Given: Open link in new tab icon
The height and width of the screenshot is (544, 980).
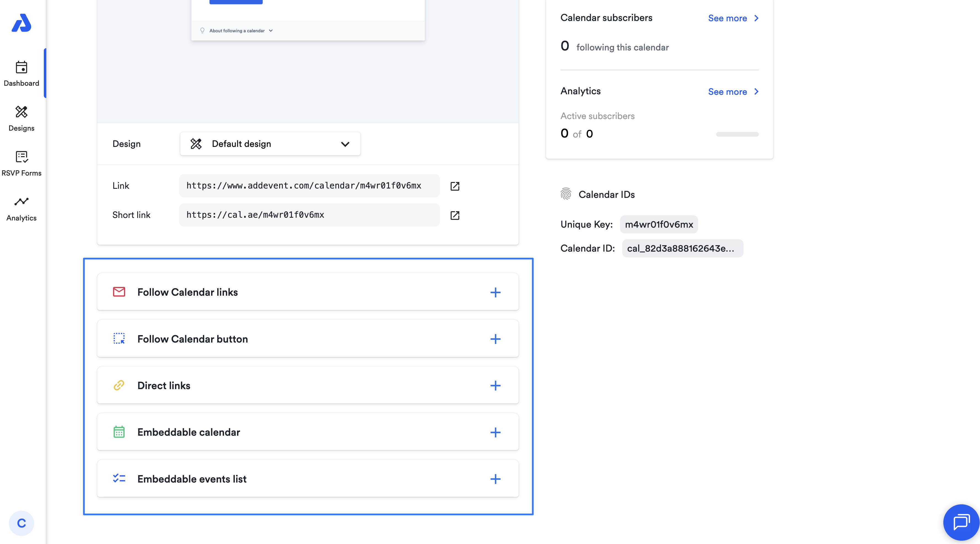Looking at the screenshot, I should [455, 186].
